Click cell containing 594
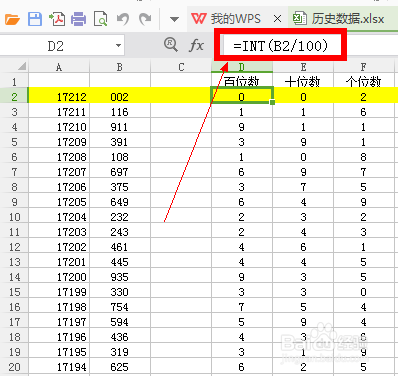Screen dimensions: 398x376 coord(120,322)
